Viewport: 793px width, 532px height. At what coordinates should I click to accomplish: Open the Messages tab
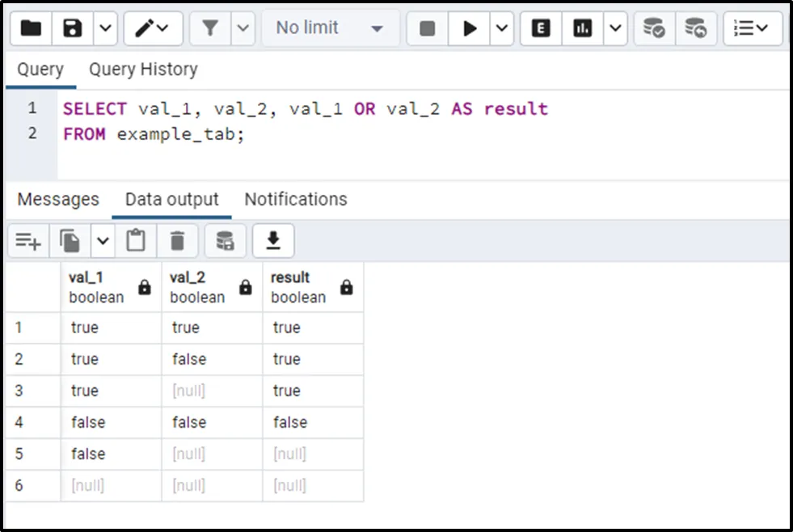[x=58, y=200]
